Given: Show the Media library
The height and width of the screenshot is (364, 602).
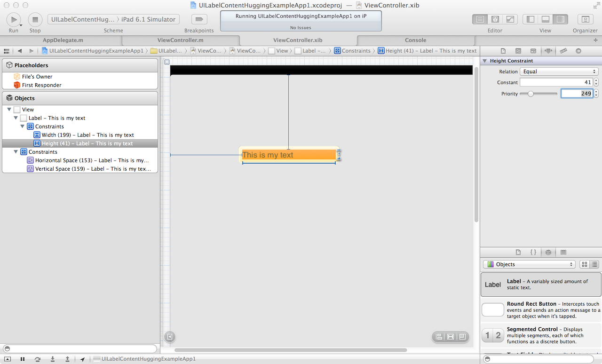Looking at the screenshot, I should 563,252.
